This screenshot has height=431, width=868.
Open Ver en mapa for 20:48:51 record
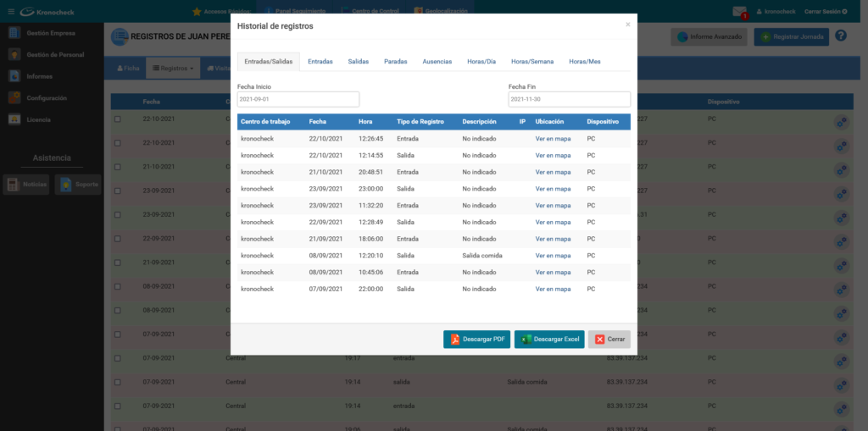coord(553,172)
